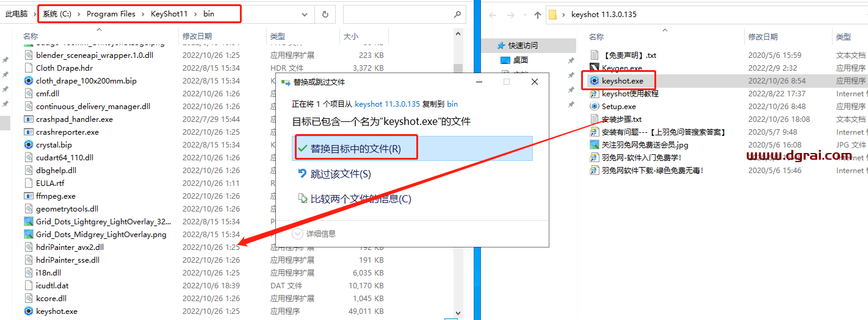868x320 pixels.
Task: Select hdriPainter_avx2.dll in the file list
Action: (x=70, y=247)
